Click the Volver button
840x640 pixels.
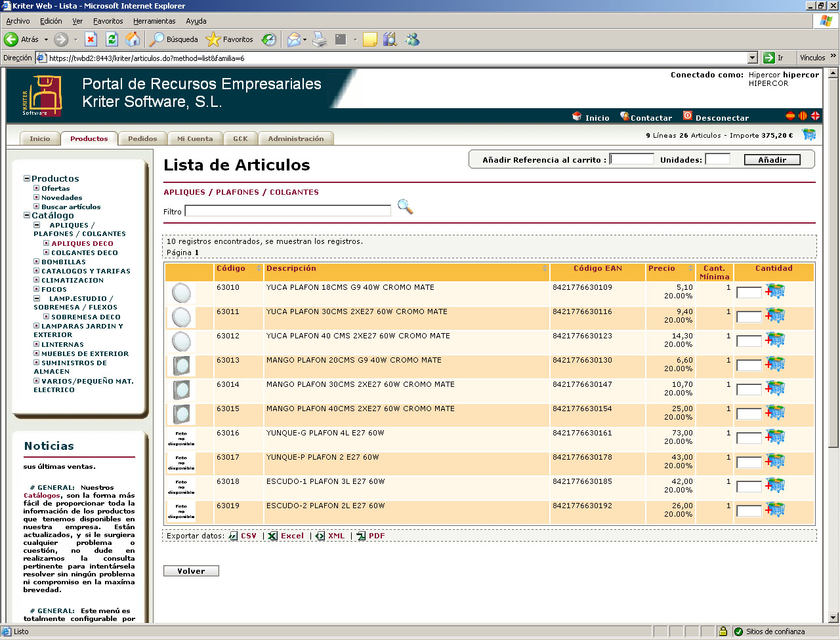coord(191,571)
